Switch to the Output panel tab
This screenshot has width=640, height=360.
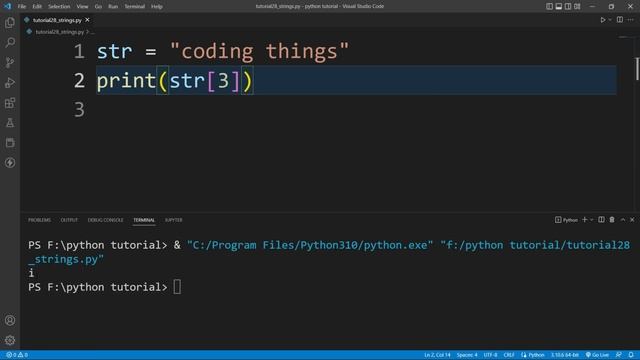pos(69,220)
